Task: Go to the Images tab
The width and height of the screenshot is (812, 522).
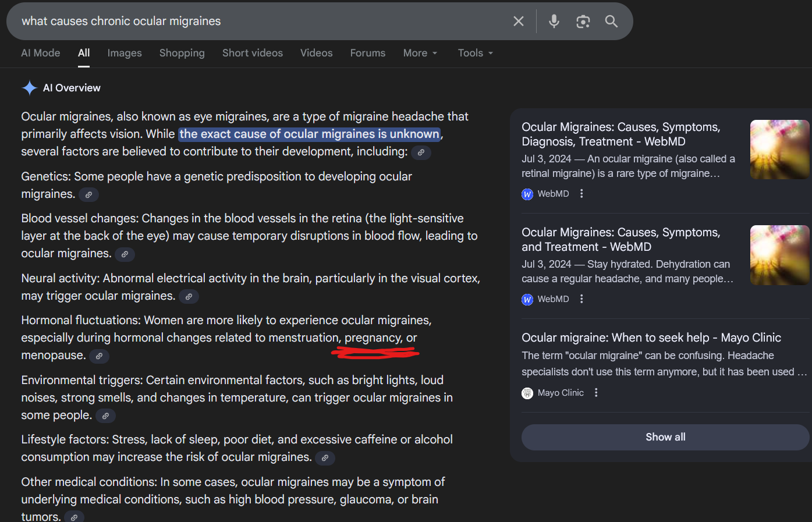Action: pyautogui.click(x=125, y=53)
